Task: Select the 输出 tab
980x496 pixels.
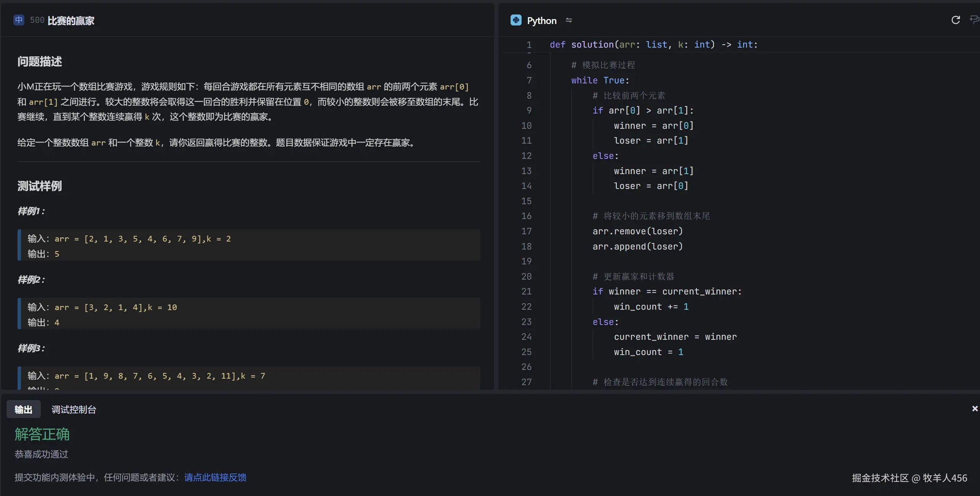Action: point(23,410)
